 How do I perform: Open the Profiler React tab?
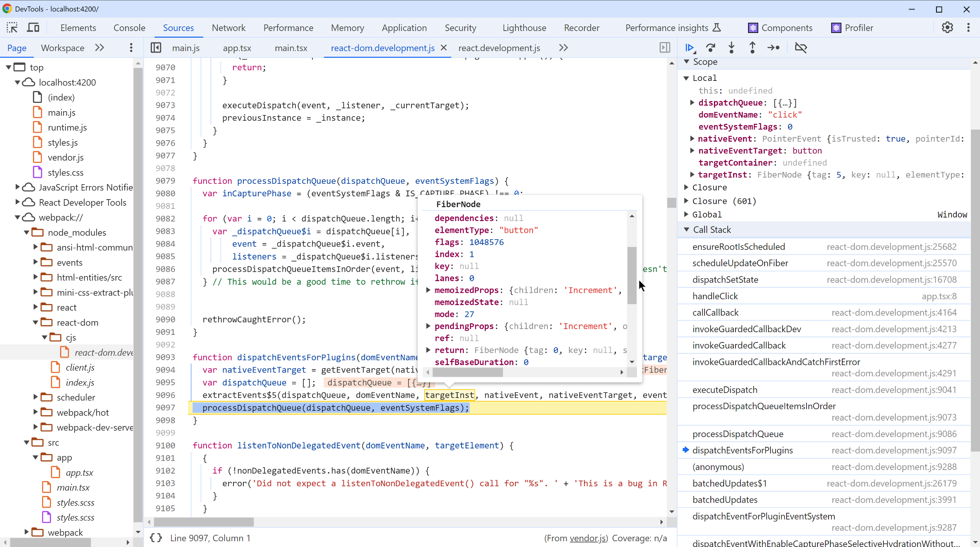pos(852,28)
